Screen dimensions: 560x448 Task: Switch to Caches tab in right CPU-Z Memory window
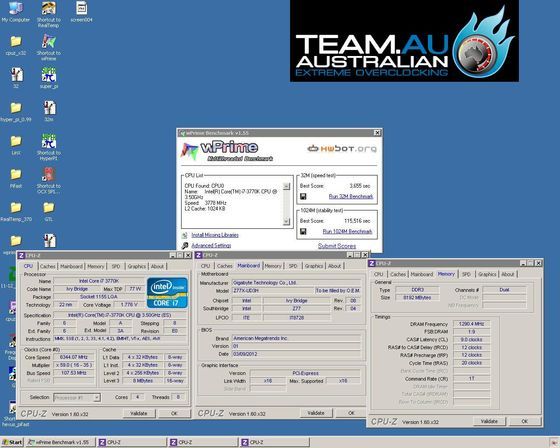pos(398,274)
